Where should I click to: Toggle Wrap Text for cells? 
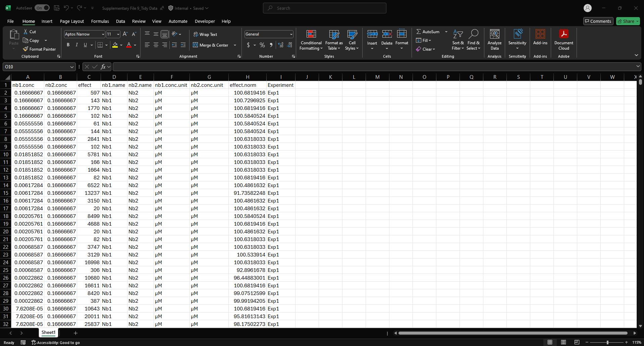click(205, 35)
